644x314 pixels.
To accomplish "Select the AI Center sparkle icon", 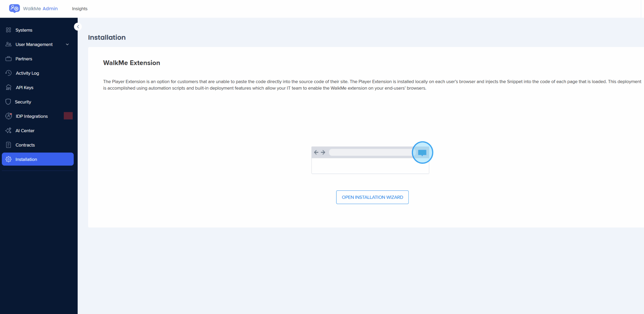I will pos(9,130).
